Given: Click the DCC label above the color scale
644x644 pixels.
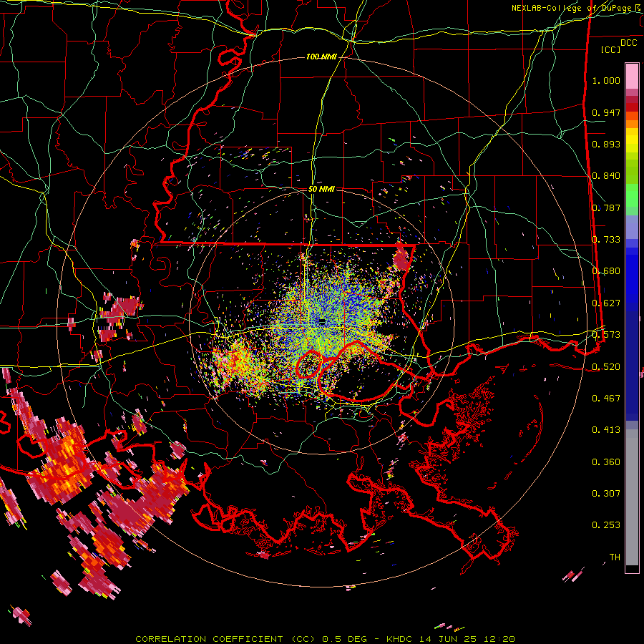Looking at the screenshot, I should pos(629,43).
